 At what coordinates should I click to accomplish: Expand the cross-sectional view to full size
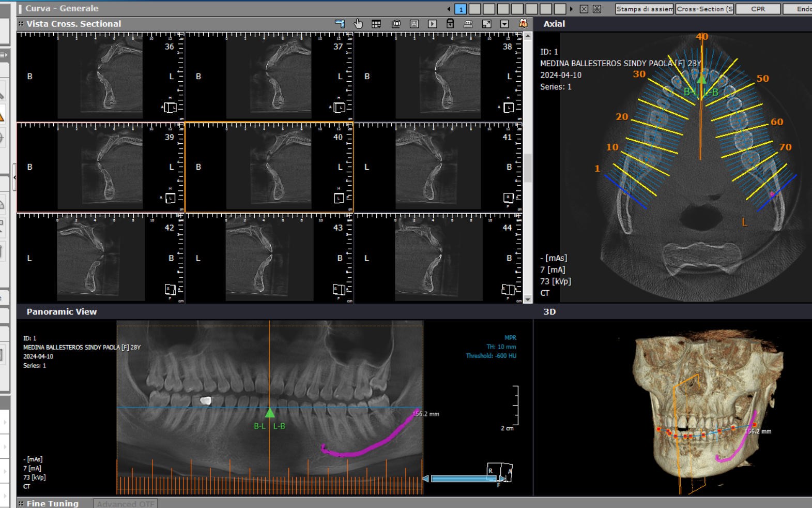[486, 24]
